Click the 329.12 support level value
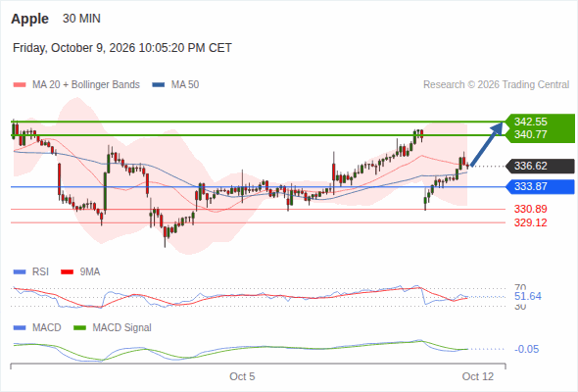Image resolution: width=578 pixels, height=392 pixels. click(x=530, y=222)
